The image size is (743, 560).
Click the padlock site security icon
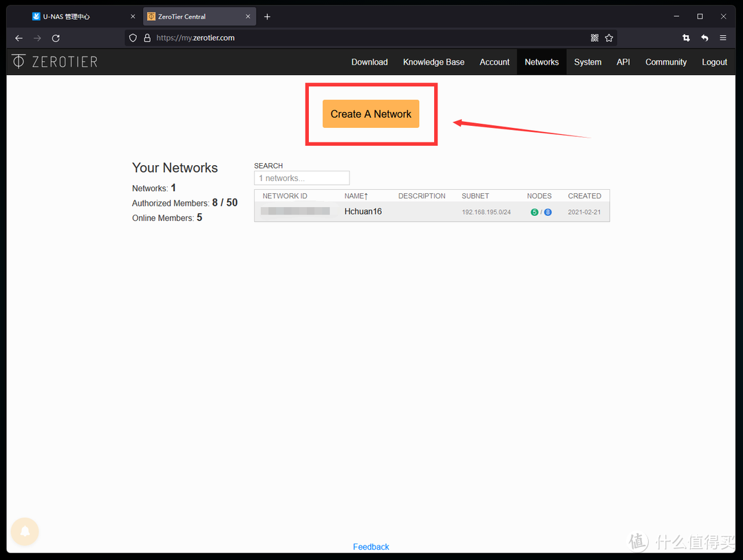click(x=147, y=38)
